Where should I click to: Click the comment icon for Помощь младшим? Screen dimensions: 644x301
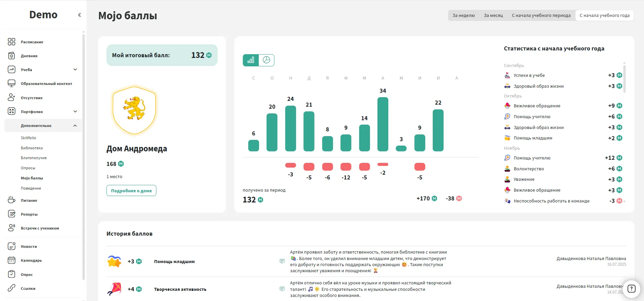[282, 261]
